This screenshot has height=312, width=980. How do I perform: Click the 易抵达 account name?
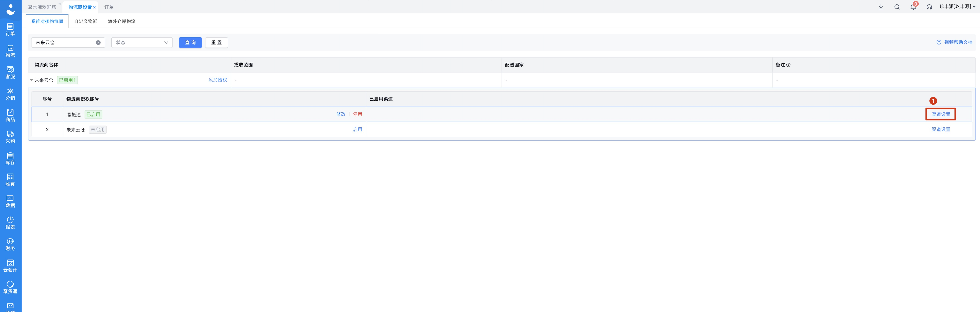click(74, 114)
